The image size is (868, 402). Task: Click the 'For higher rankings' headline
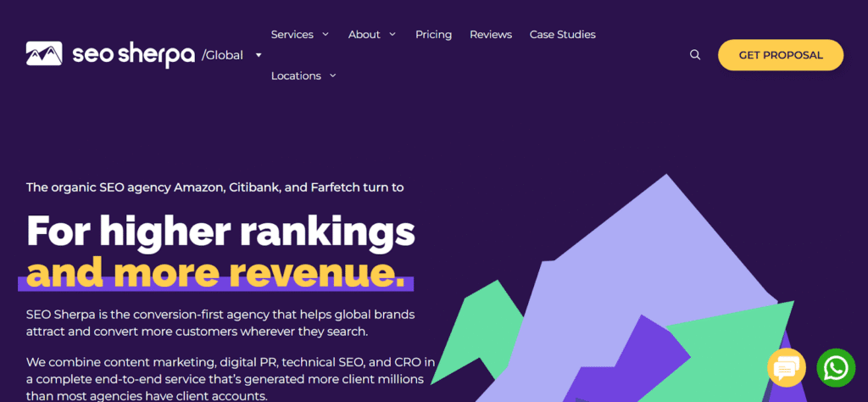(x=220, y=232)
